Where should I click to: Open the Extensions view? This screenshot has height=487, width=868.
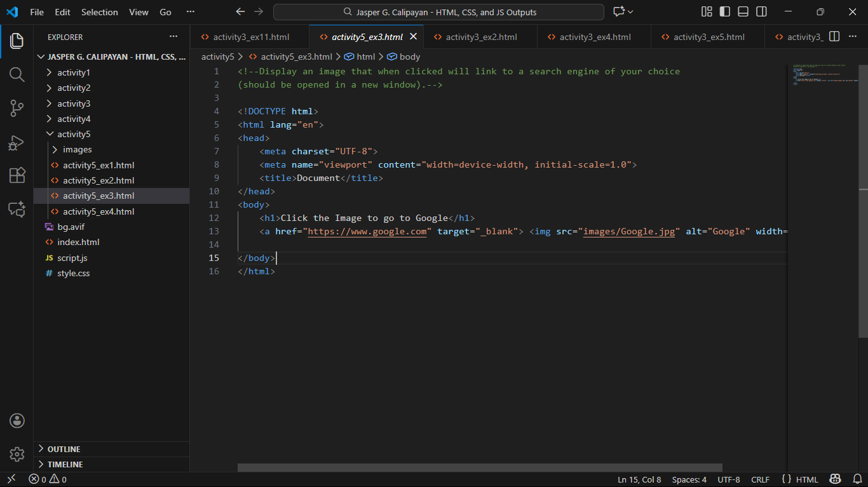tap(17, 176)
